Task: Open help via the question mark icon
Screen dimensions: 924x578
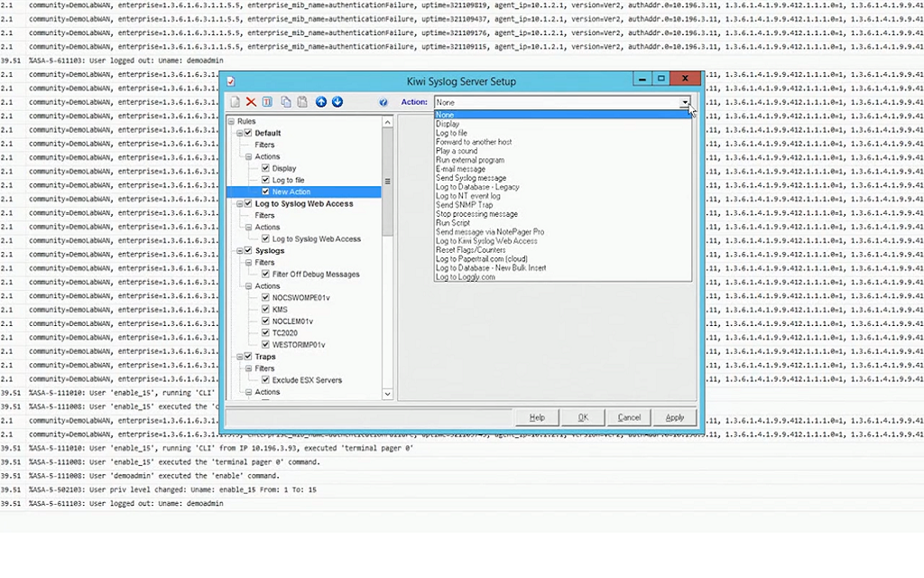Action: tap(383, 101)
